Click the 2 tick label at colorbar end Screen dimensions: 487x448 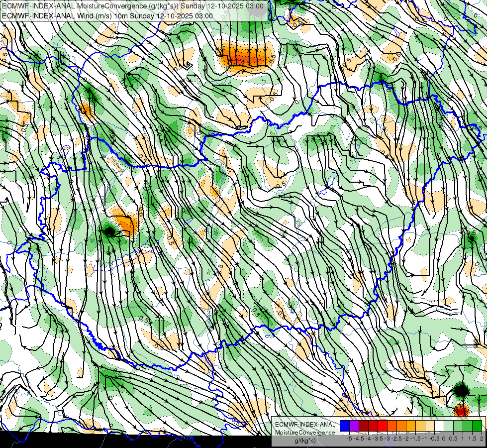(482, 439)
